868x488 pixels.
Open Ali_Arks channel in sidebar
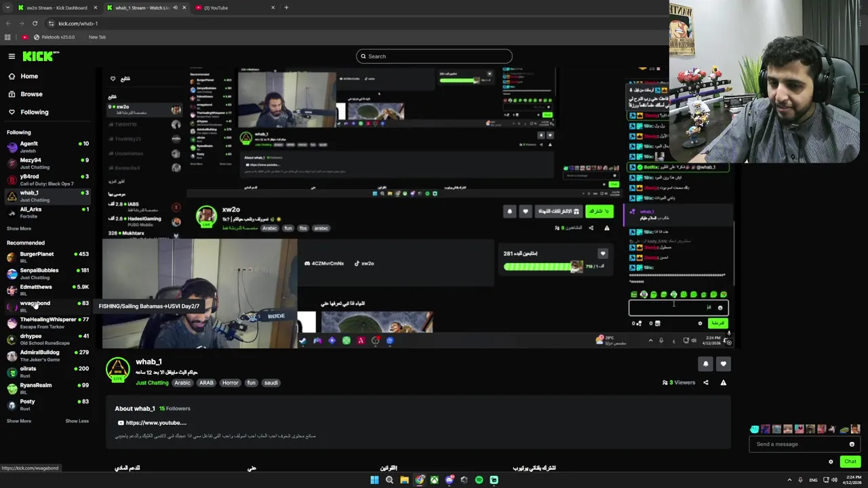(47, 212)
